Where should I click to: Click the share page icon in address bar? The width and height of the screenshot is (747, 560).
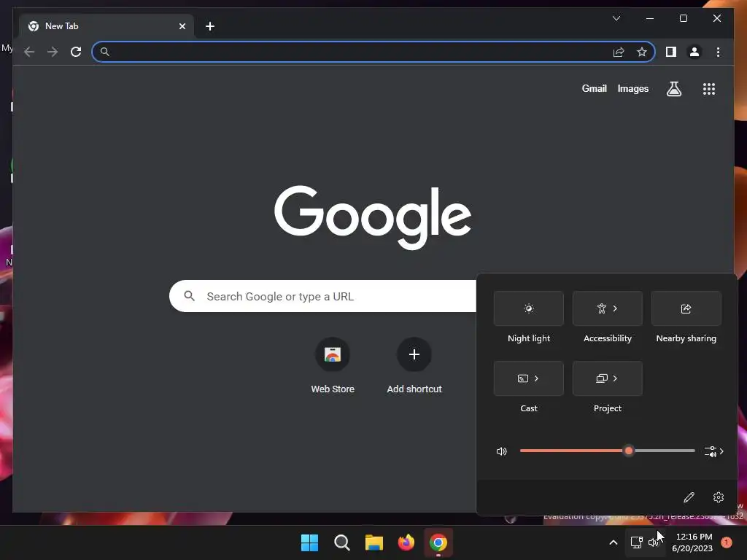[619, 52]
